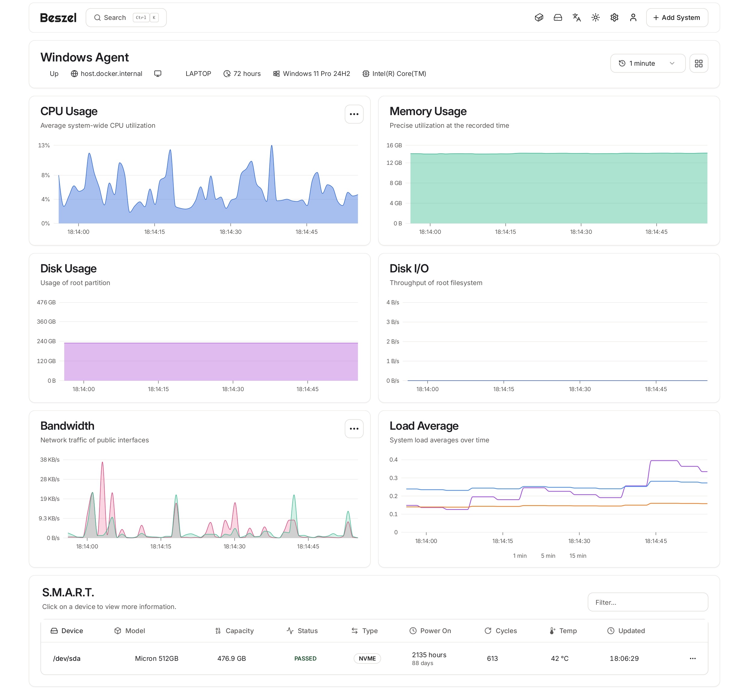The height and width of the screenshot is (700, 748).
Task: Open the Bandwidth chart ellipsis options menu
Action: (354, 428)
